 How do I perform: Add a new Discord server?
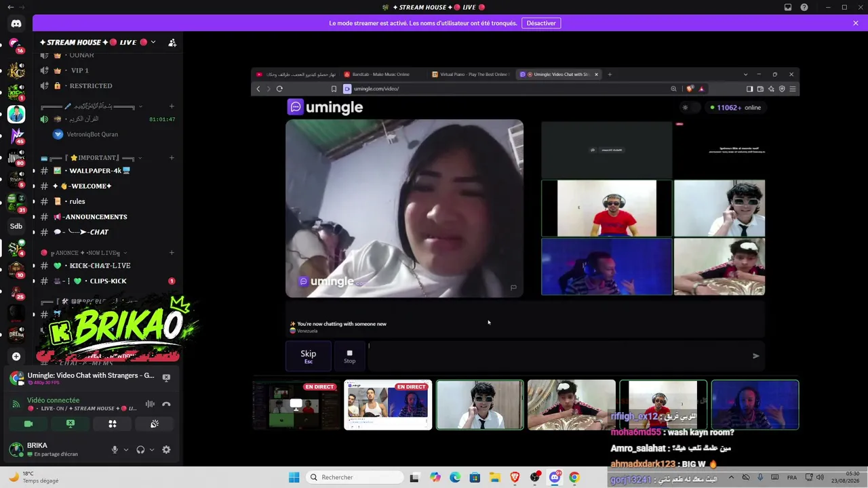(16, 357)
